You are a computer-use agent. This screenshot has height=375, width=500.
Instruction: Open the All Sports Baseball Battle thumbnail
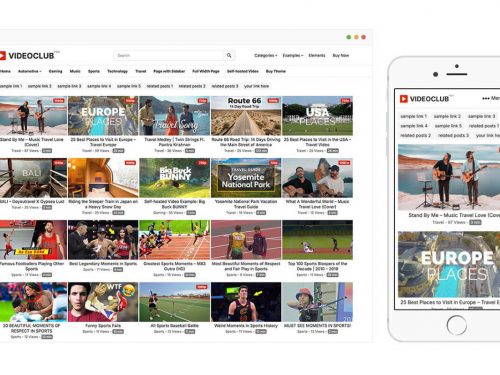(175, 302)
